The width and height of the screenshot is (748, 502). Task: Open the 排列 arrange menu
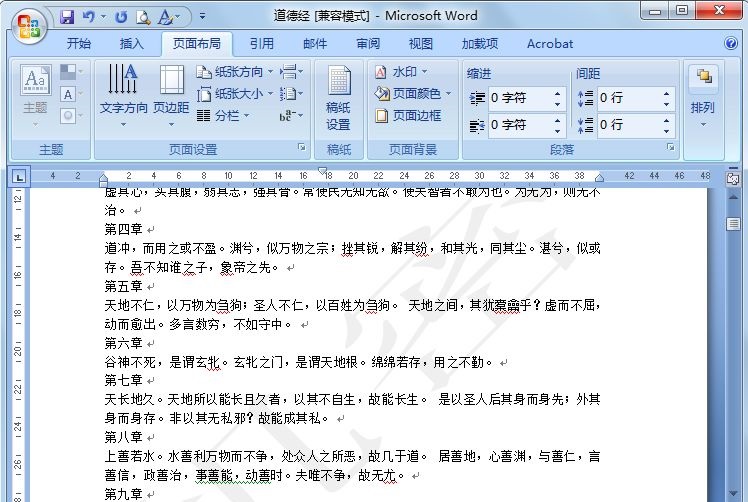(703, 98)
